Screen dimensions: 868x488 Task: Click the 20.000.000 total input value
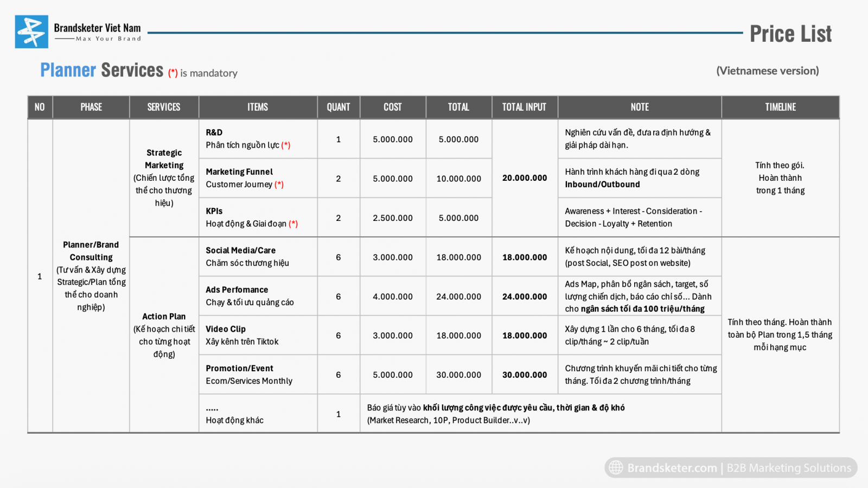pyautogui.click(x=525, y=178)
